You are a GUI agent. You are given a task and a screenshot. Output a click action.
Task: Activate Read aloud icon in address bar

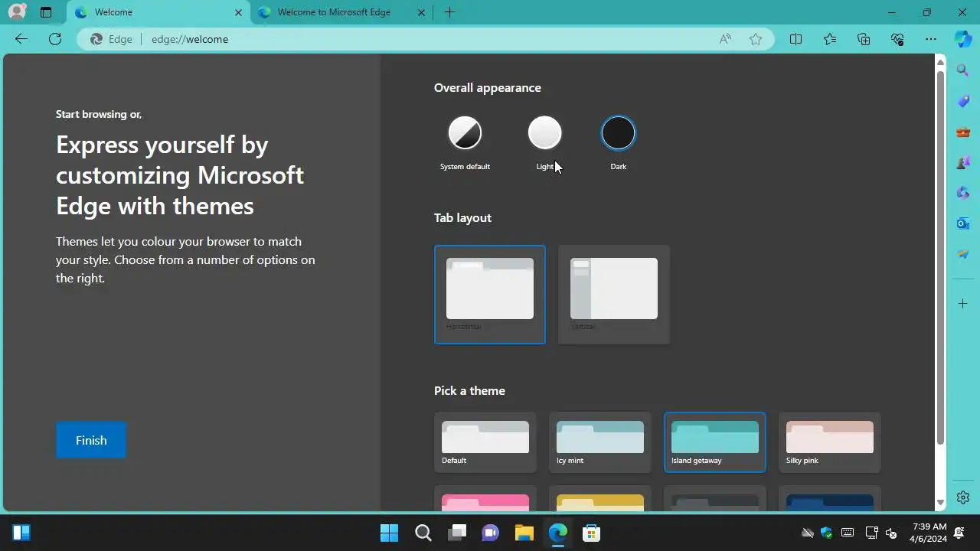(x=725, y=39)
